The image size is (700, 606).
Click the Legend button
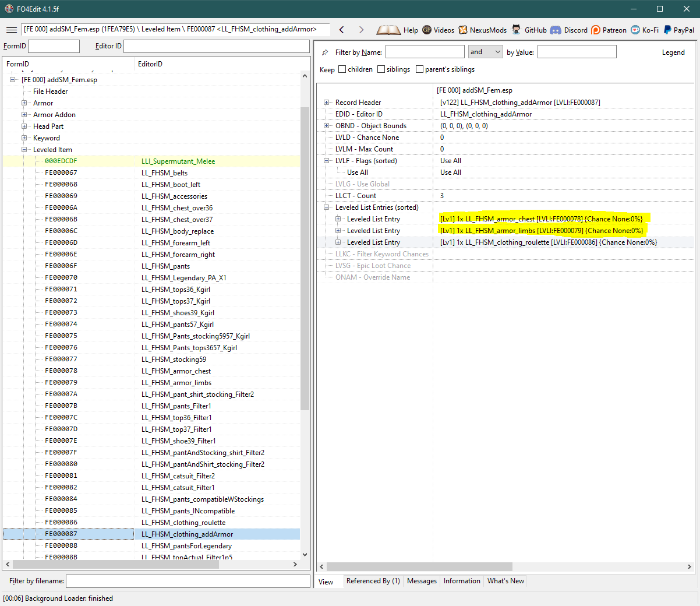pyautogui.click(x=673, y=52)
